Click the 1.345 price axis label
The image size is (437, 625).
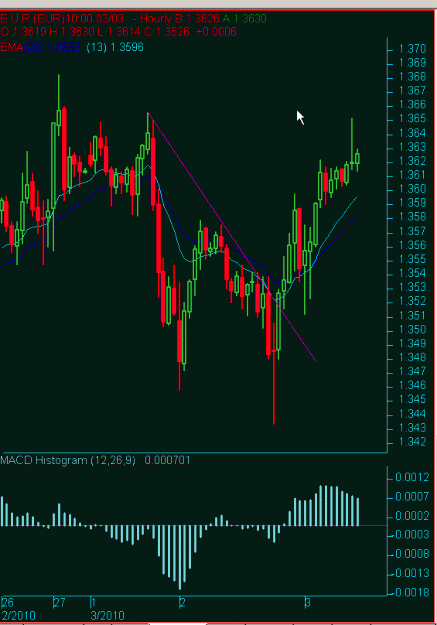413,399
